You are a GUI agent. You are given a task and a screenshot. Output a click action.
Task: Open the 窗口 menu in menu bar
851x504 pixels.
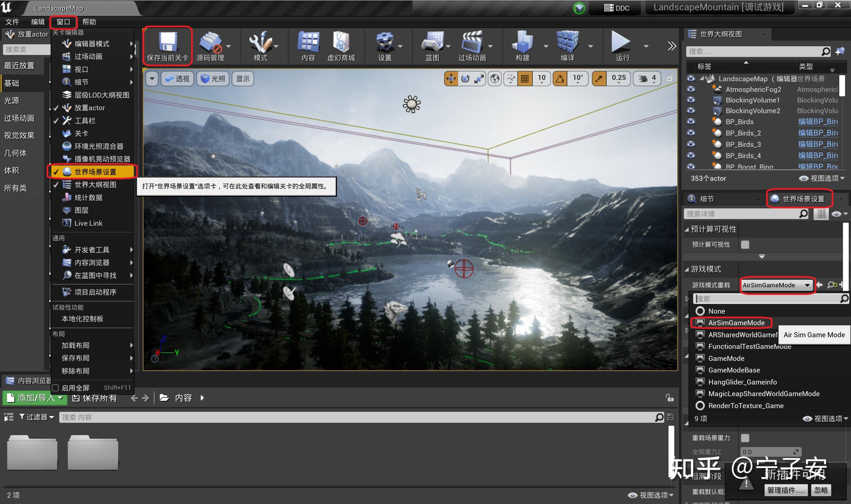click(x=63, y=22)
